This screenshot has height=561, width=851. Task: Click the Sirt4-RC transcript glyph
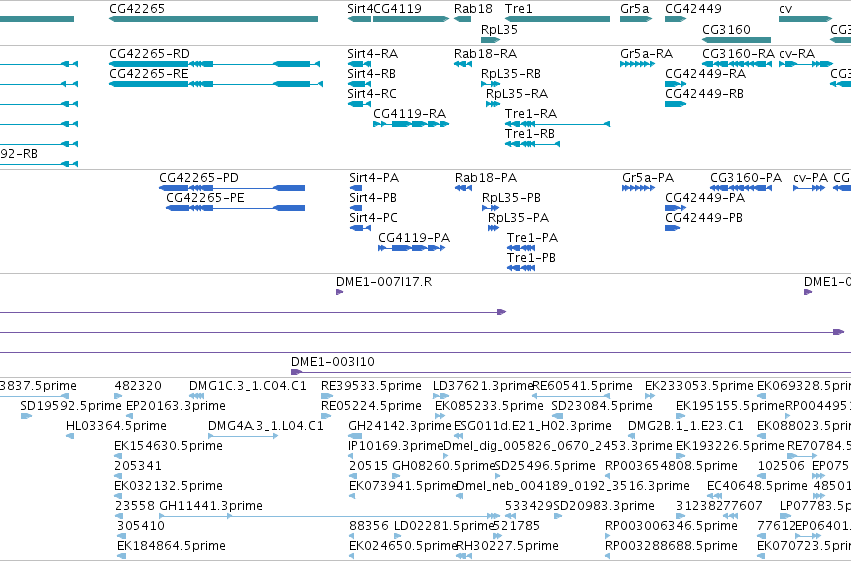click(x=359, y=104)
